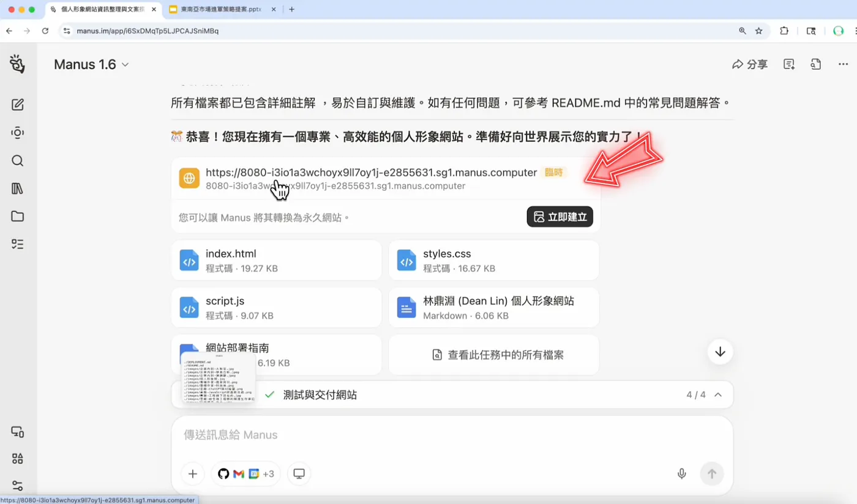Viewport: 857px width, 504px height.
Task: Open the 林鼎淵 (Dean Lin) 個人形象網站 Markdown file
Action: point(494,308)
